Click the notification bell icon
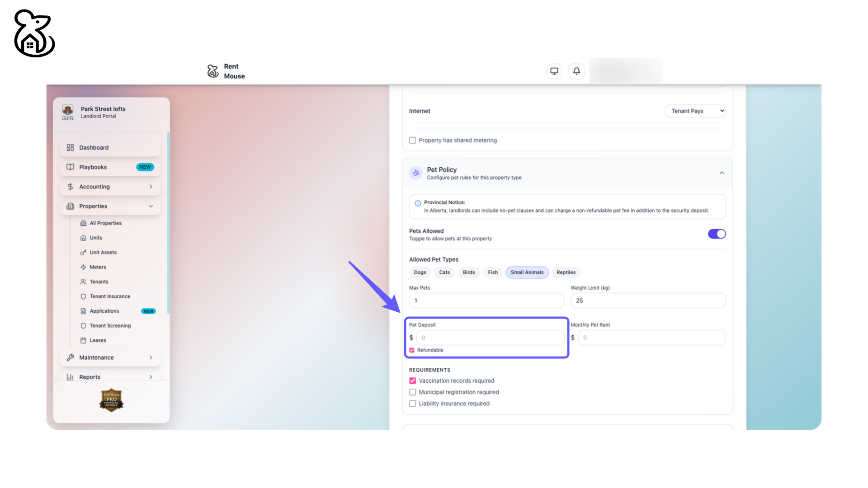 (x=576, y=71)
